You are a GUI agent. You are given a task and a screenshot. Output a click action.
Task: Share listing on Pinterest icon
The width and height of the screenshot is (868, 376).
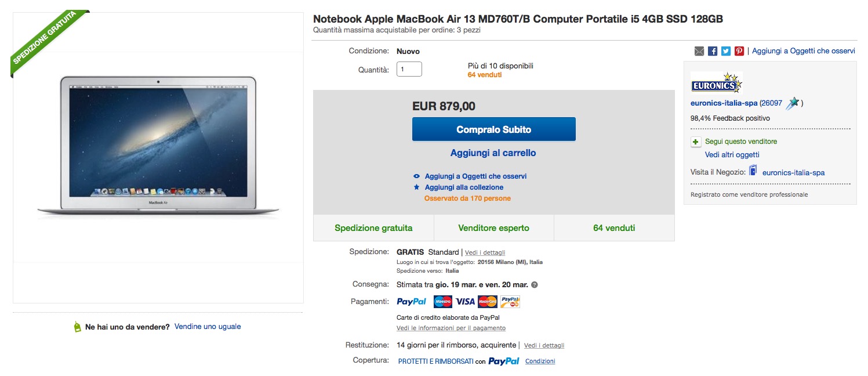coord(739,51)
